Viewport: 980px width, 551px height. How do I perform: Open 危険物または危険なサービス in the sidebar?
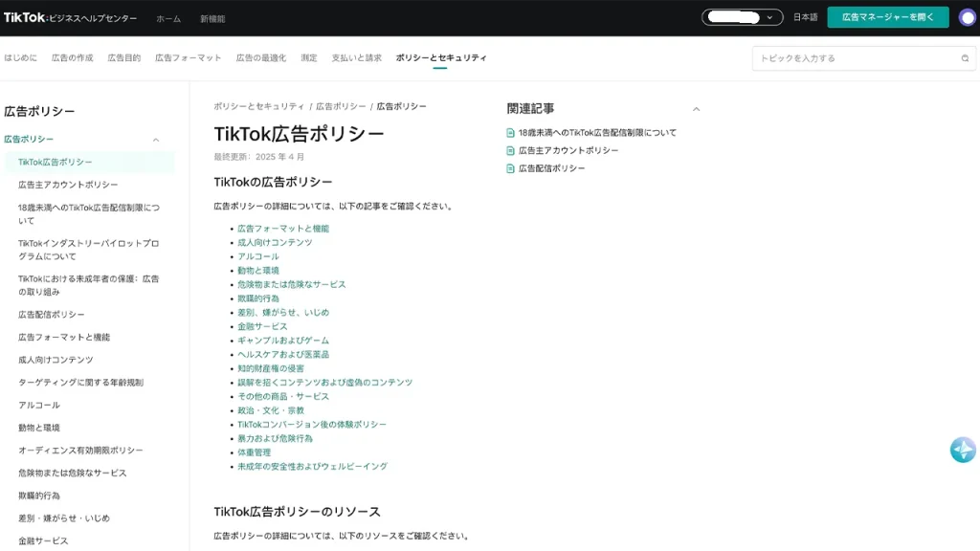[x=73, y=473]
